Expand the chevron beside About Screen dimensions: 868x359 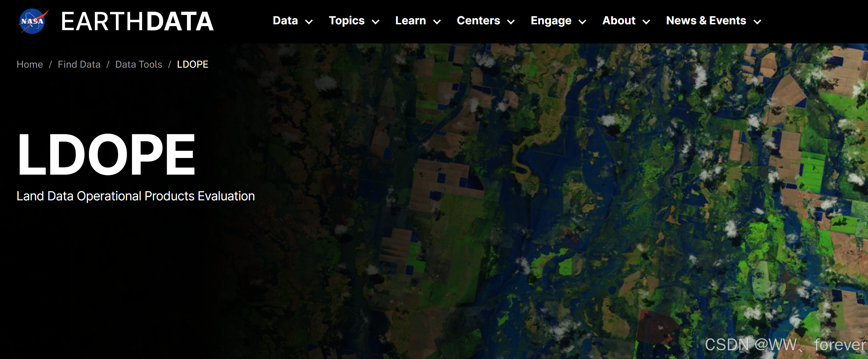click(x=646, y=22)
